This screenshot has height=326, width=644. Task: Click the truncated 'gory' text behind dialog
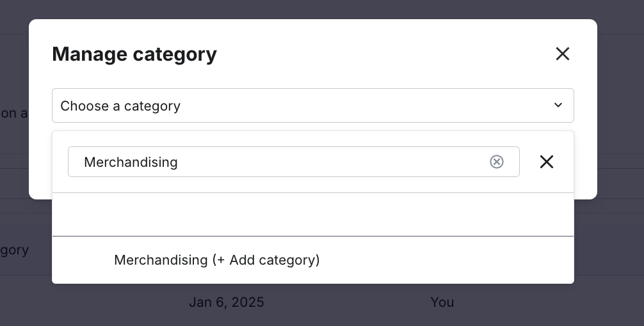tap(14, 250)
